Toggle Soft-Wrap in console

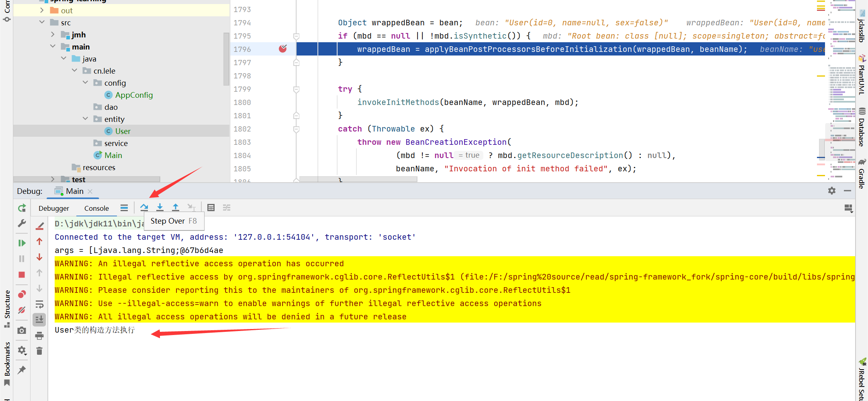pos(39,304)
